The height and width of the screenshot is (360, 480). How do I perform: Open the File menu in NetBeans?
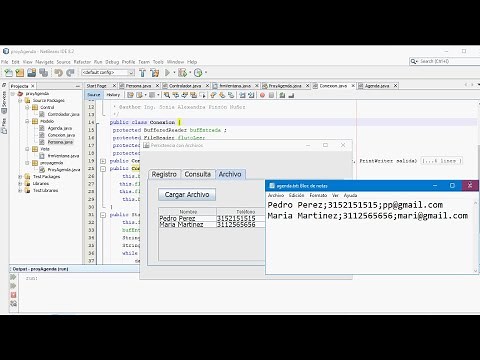4,62
